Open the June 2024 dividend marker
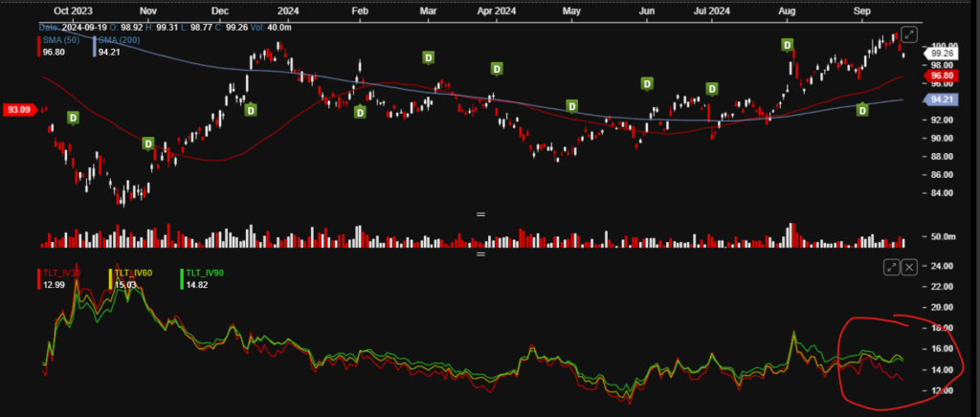 648,83
